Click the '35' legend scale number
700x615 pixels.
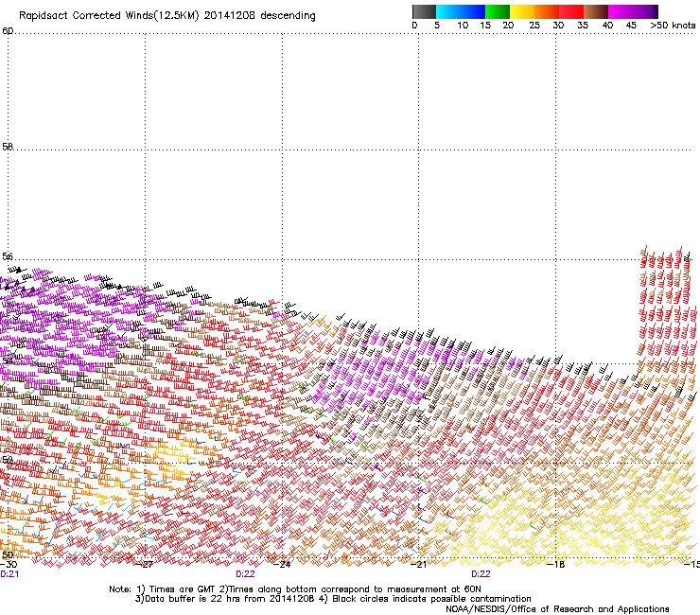[583, 25]
